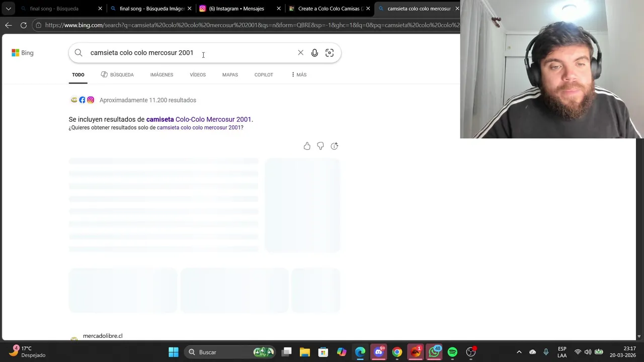Click the site info icon in address bar
Screen dimensions: 644x362
(38, 25)
